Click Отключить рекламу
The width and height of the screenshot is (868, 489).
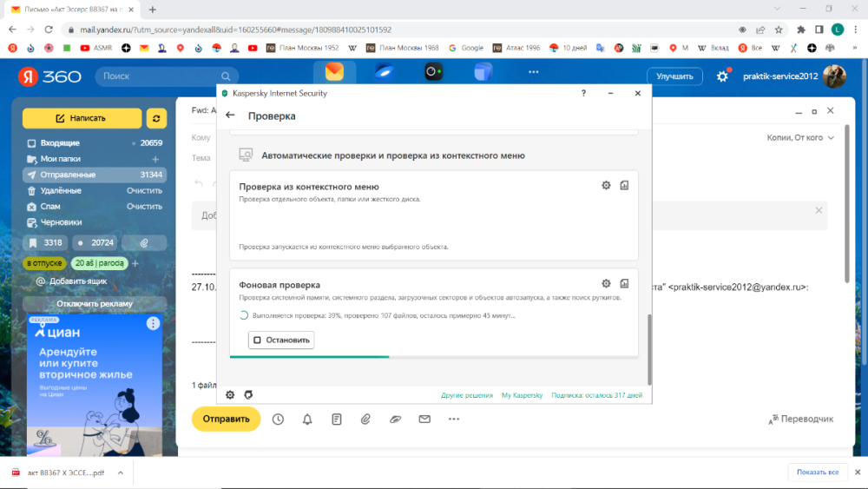coord(95,303)
